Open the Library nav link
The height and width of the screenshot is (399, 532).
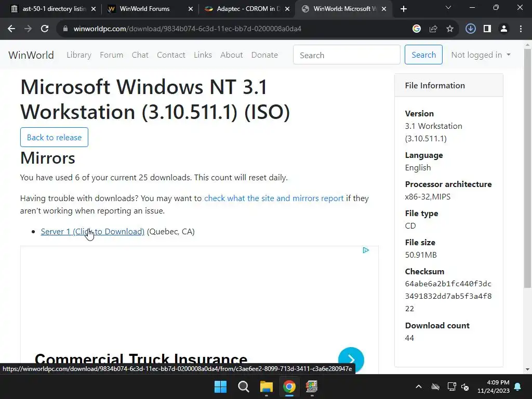click(79, 55)
